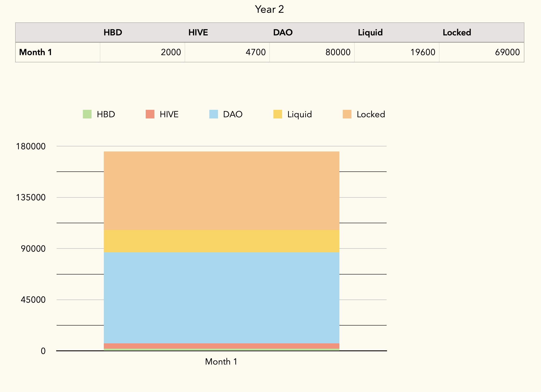Click the DAO legend label text
Screen dimensions: 541x392
point(233,114)
